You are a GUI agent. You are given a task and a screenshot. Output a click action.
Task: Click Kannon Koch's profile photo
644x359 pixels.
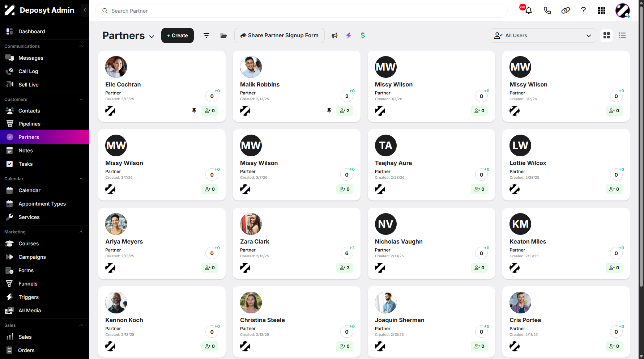(116, 303)
